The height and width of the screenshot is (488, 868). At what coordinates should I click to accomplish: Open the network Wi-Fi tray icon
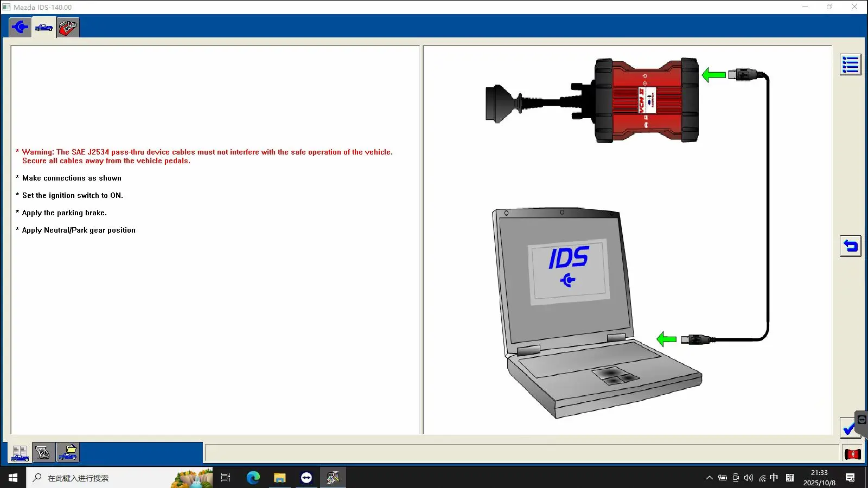(762, 478)
